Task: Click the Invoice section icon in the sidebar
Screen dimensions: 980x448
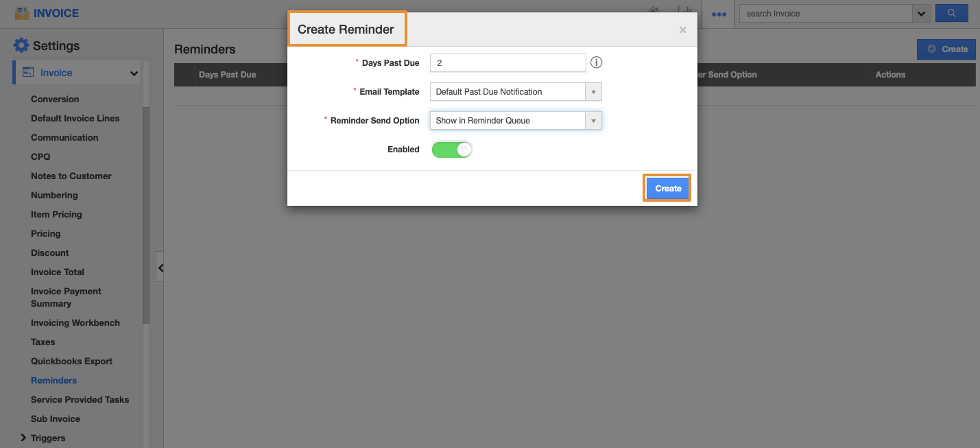Action: (28, 73)
